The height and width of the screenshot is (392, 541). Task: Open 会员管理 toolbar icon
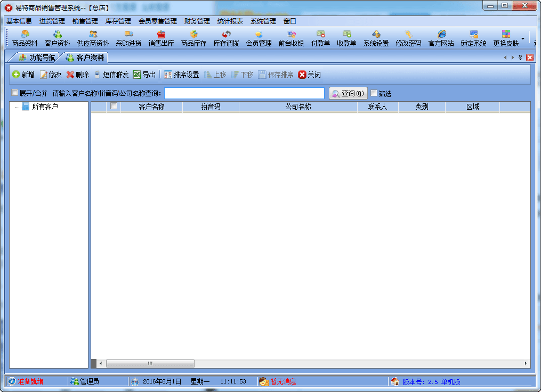tap(259, 38)
